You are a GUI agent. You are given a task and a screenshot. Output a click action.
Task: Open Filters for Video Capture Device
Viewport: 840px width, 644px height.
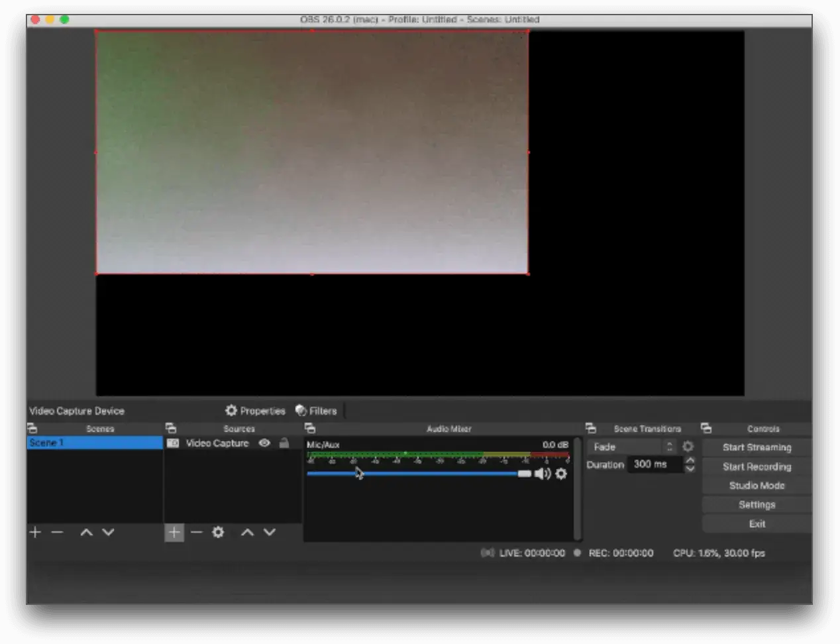click(x=317, y=411)
